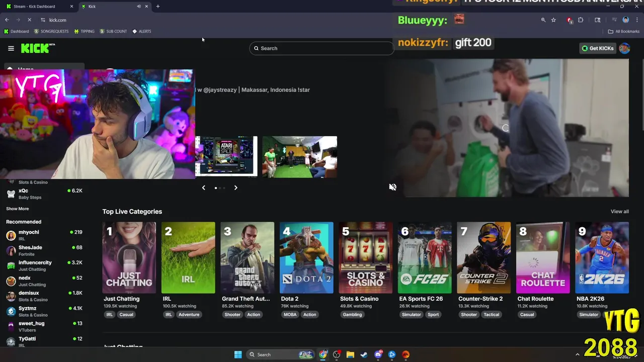This screenshot has width=644, height=362.
Task: Click the KICK logo
Action: 38,48
